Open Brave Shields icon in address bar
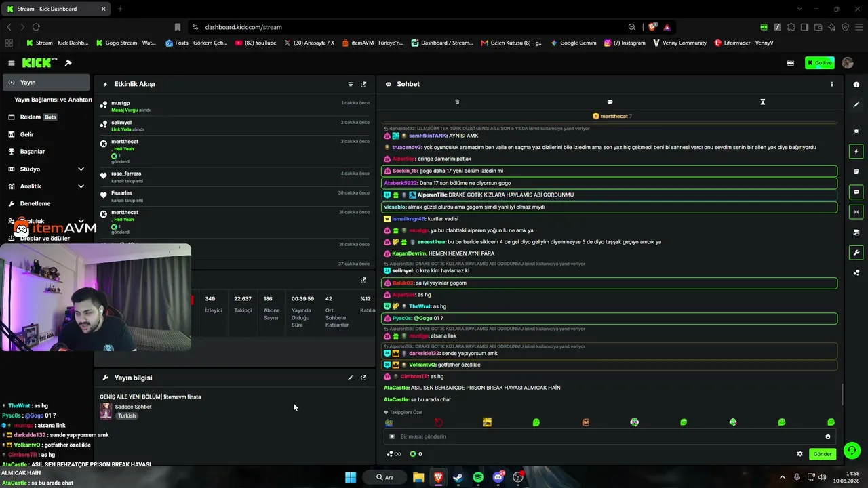 tap(652, 27)
